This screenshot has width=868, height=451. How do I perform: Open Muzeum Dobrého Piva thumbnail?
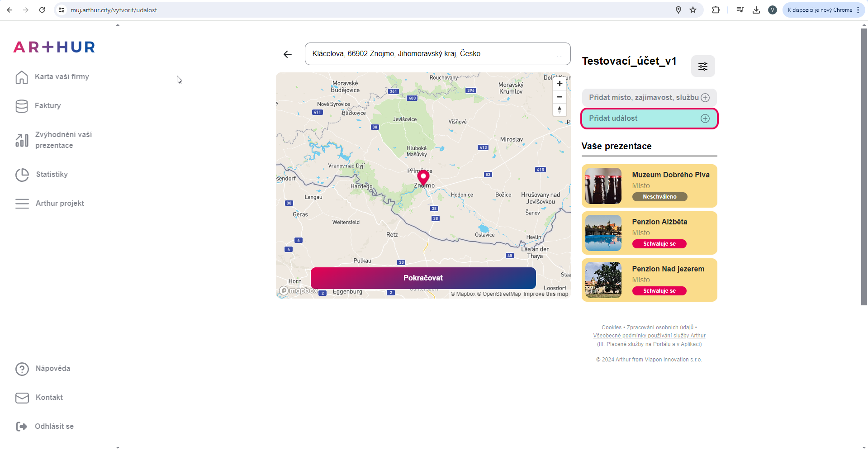(x=603, y=186)
